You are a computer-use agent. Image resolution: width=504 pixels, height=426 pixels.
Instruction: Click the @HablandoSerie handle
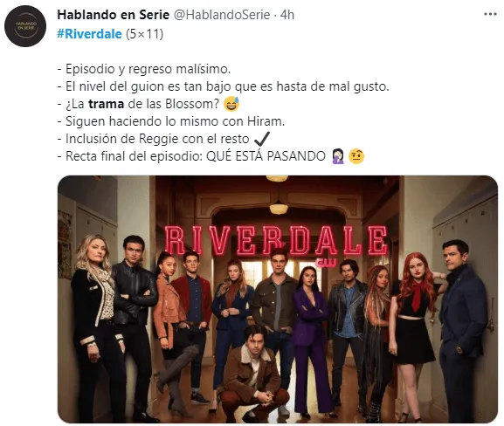click(222, 15)
